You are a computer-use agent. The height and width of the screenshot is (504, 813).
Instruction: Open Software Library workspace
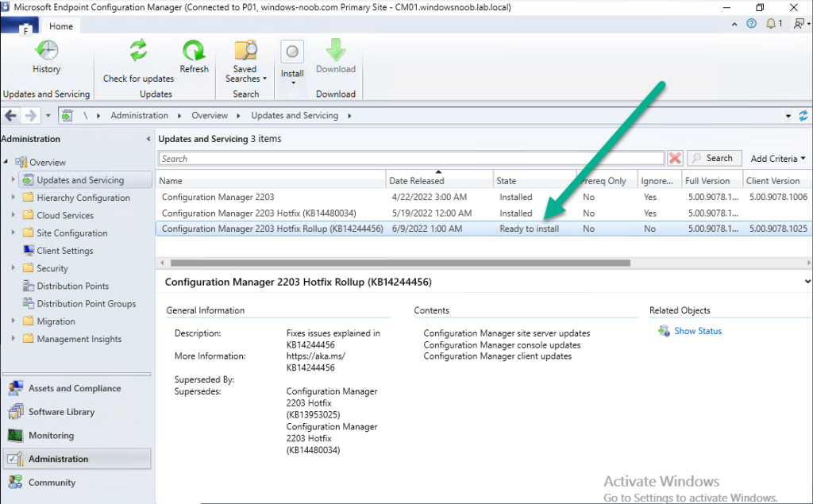(x=77, y=412)
